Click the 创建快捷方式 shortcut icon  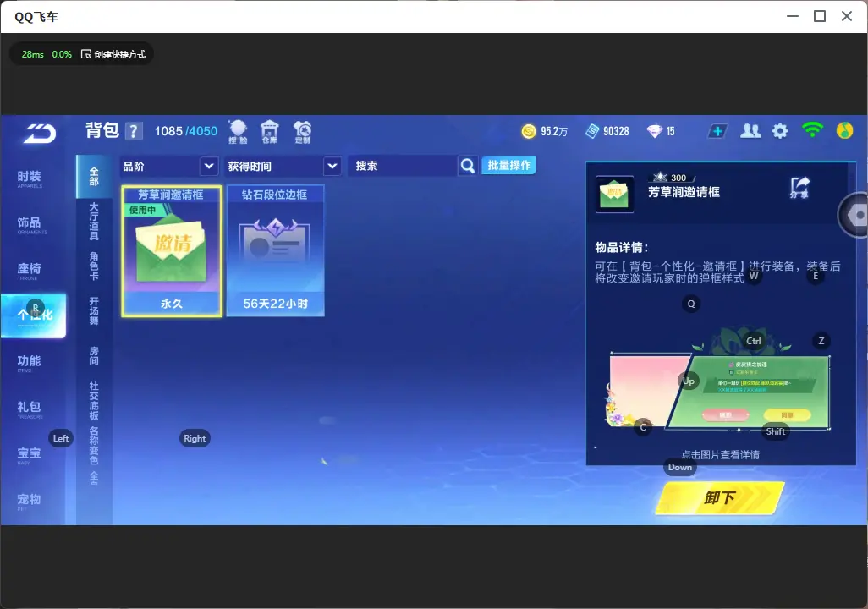coord(85,53)
